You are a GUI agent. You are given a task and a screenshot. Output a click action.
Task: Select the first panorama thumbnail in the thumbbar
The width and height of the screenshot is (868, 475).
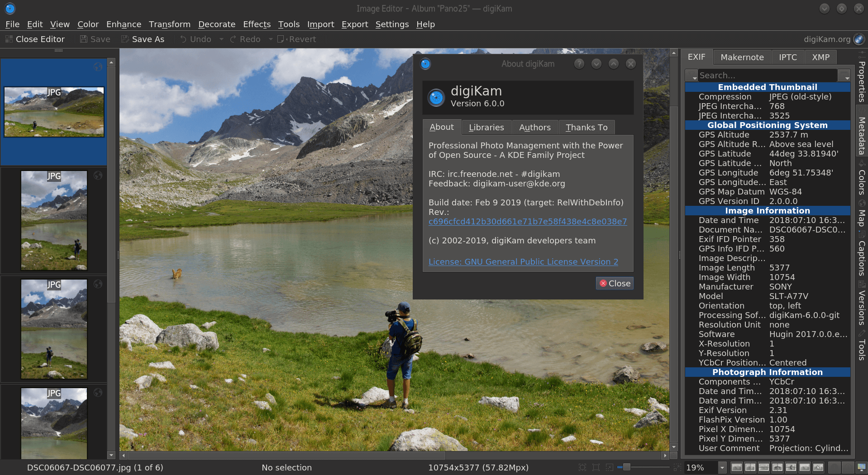[54, 112]
